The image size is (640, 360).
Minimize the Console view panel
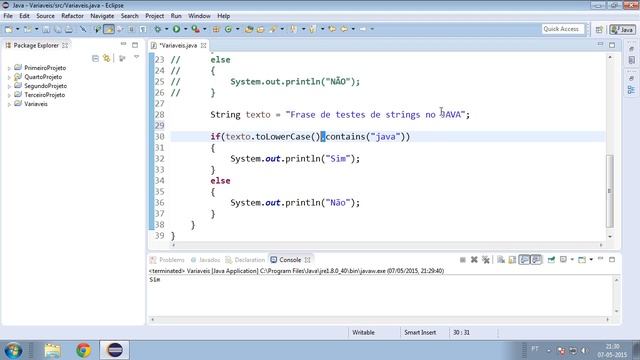pyautogui.click(x=600, y=259)
